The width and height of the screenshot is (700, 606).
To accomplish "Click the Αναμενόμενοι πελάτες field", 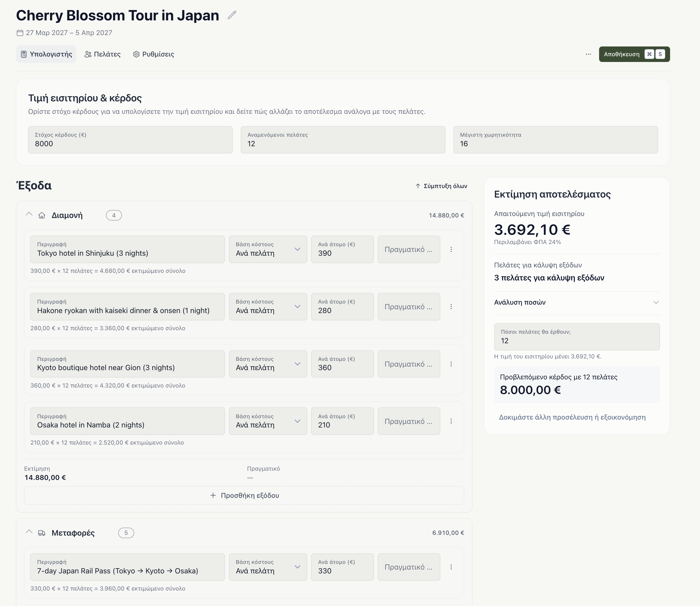I will (343, 140).
